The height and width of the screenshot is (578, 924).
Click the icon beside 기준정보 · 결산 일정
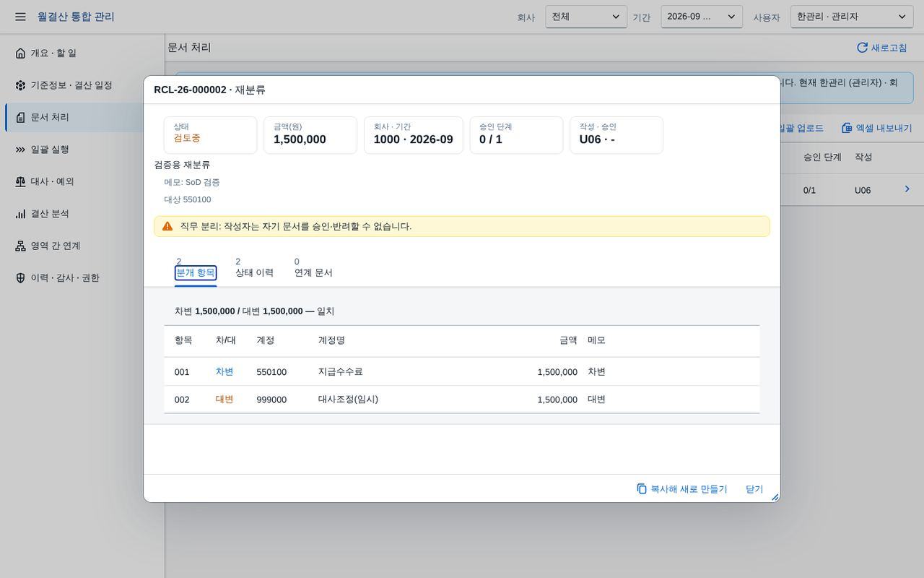tap(20, 85)
